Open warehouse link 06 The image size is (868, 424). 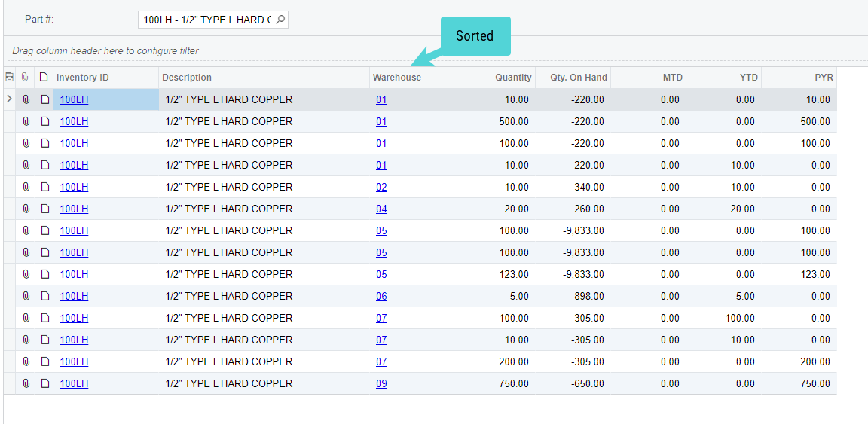pos(381,296)
